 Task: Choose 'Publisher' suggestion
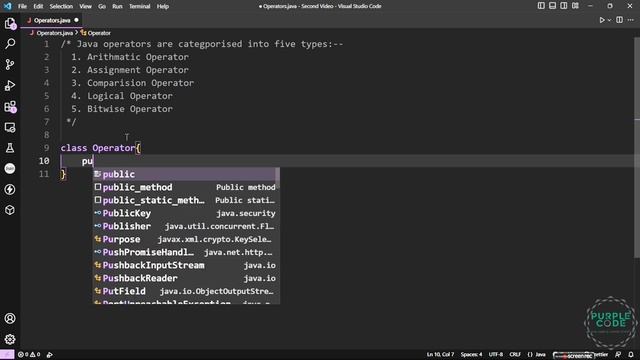coord(184,226)
